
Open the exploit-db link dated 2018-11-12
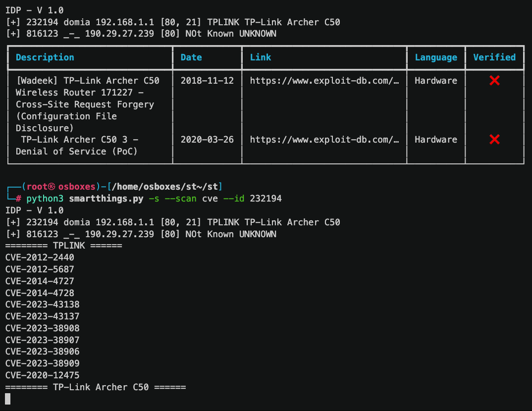click(324, 81)
